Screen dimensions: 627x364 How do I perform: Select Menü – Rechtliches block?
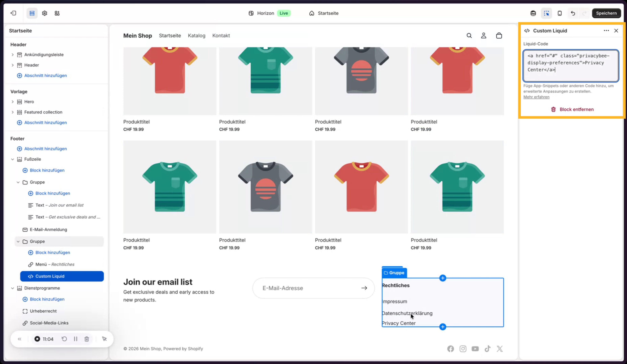55,264
